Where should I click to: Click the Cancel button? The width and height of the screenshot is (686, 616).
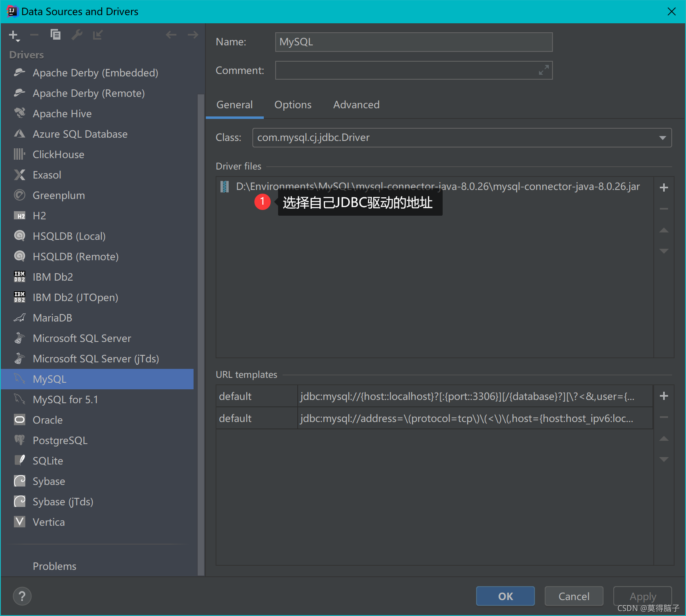574,596
